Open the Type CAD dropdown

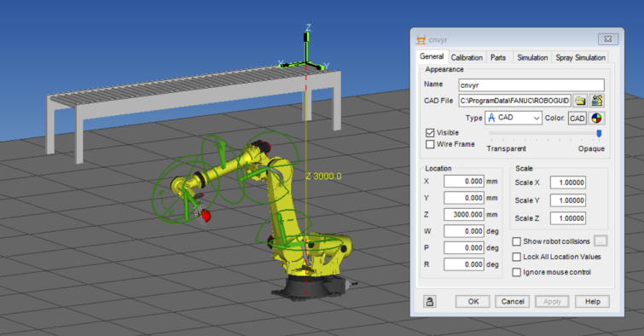click(x=513, y=118)
